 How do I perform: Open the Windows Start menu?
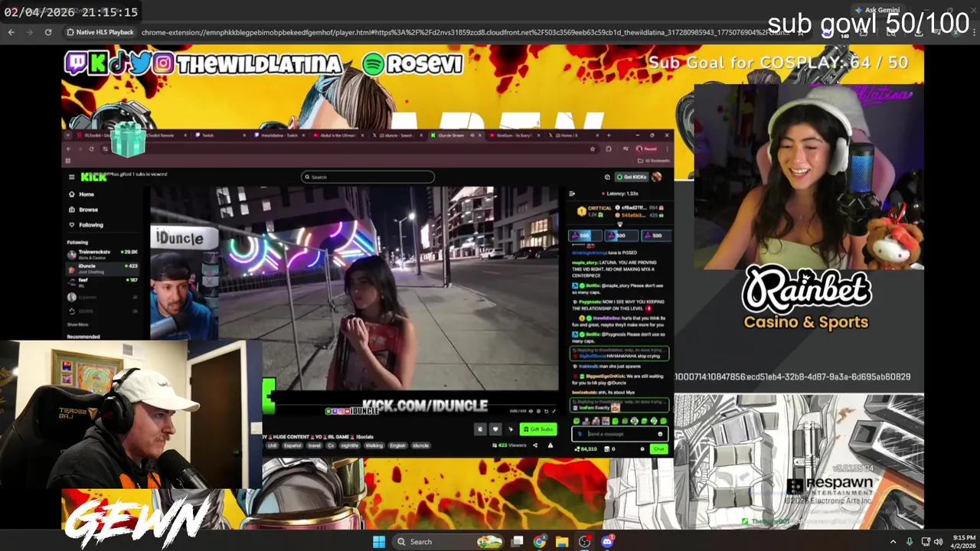pos(379,542)
